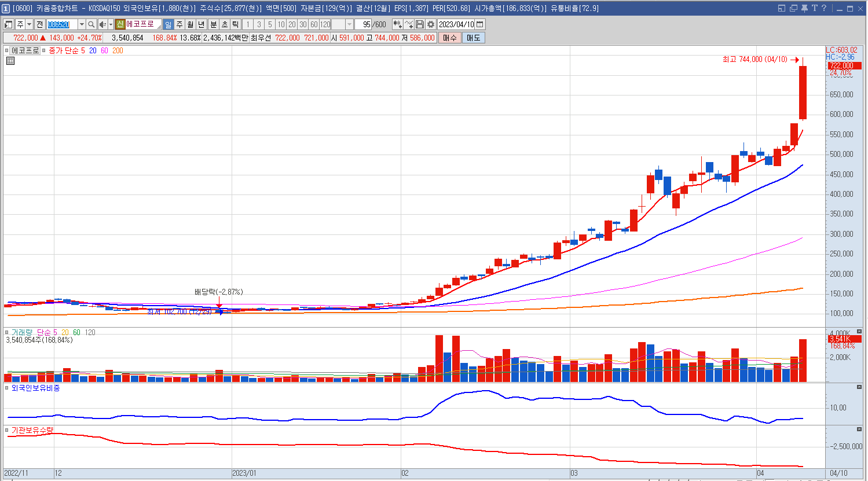Set interval to 10

(x=281, y=24)
